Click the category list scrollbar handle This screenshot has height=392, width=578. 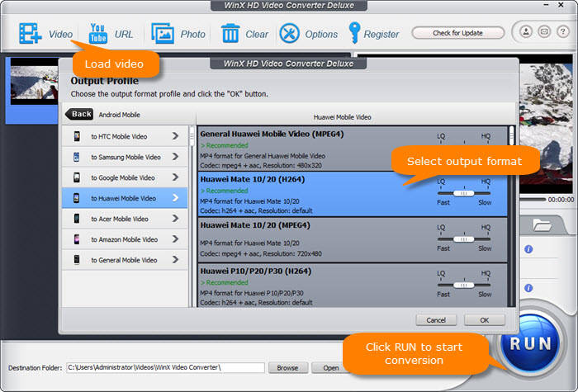[x=192, y=136]
